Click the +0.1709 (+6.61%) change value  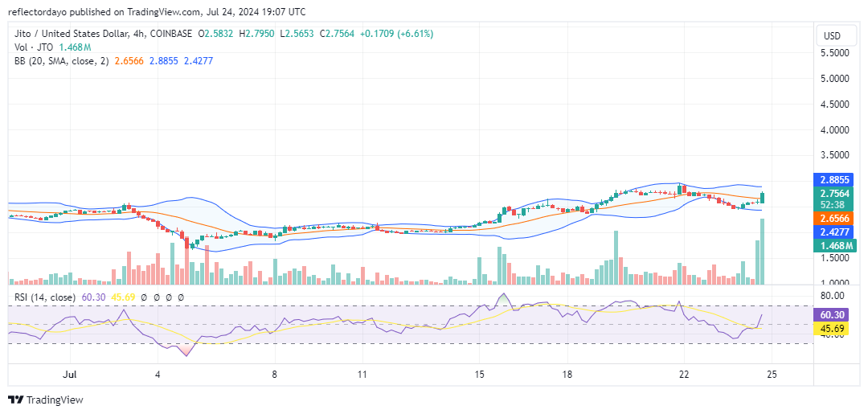click(397, 34)
